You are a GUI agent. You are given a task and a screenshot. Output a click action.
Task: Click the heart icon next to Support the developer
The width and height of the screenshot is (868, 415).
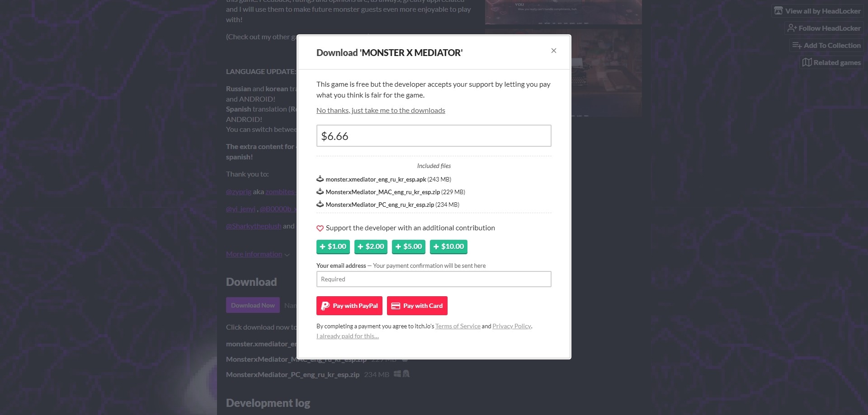(x=320, y=228)
